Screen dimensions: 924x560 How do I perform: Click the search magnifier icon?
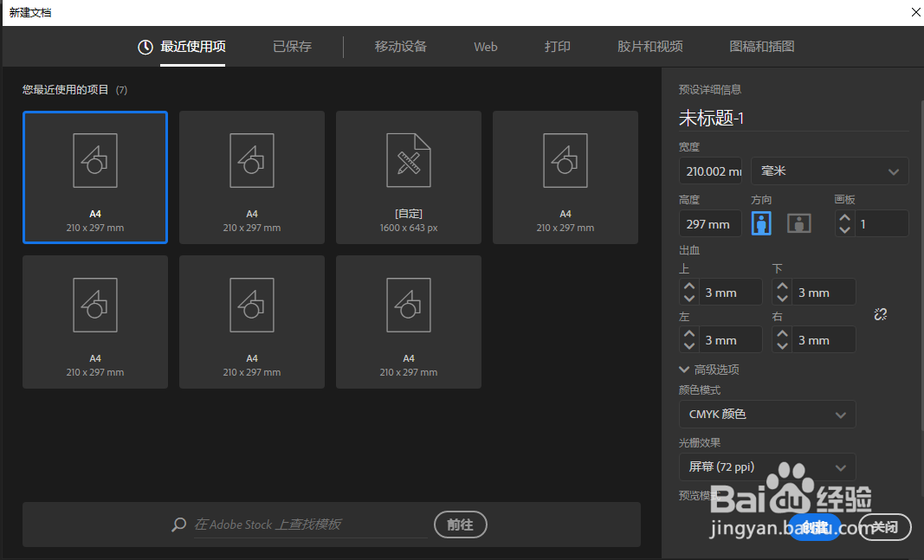click(178, 525)
